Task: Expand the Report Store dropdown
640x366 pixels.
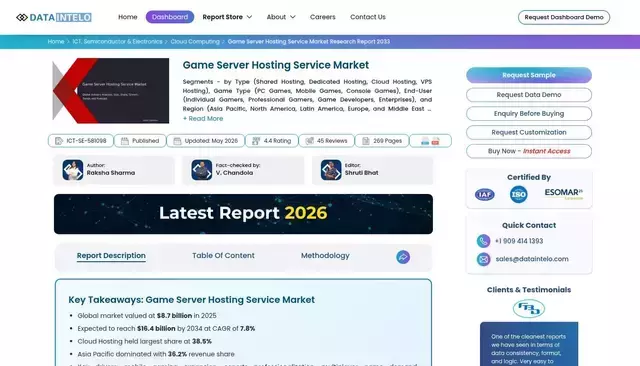Action: coord(227,17)
